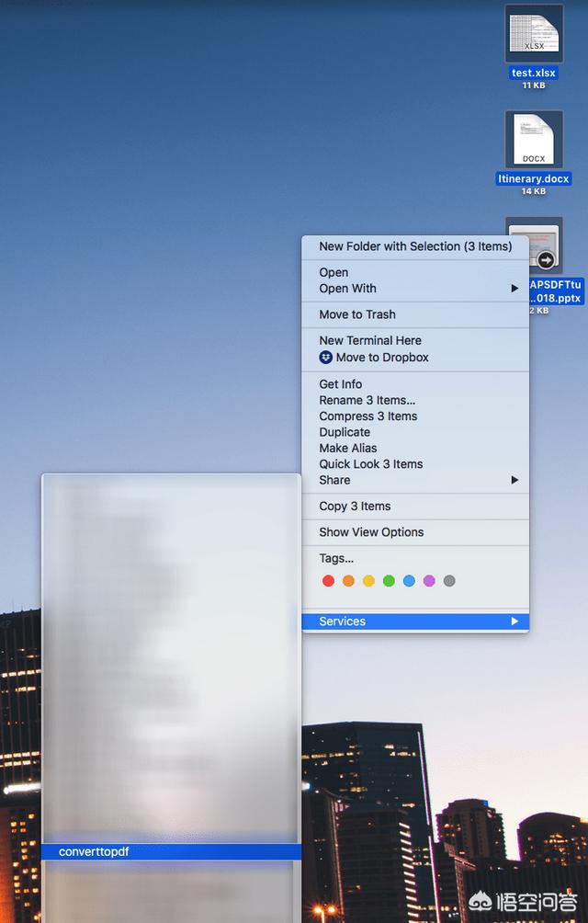Choose Quick Look 3 Items
The image size is (588, 923).
[x=415, y=464]
